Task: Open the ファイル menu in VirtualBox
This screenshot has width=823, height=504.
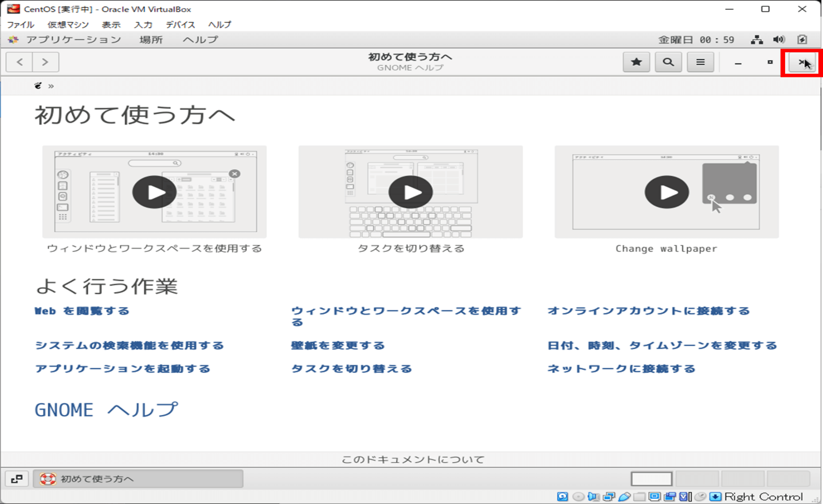Action: point(21,25)
